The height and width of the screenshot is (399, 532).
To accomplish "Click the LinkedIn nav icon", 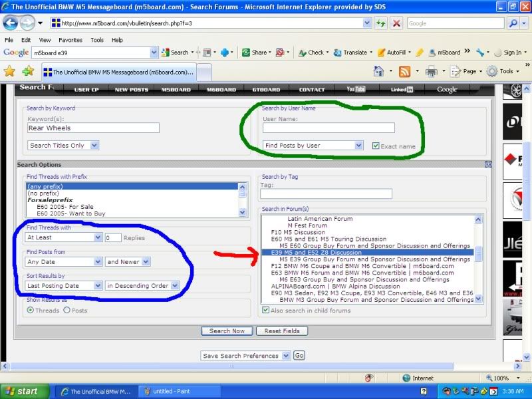I will point(402,90).
